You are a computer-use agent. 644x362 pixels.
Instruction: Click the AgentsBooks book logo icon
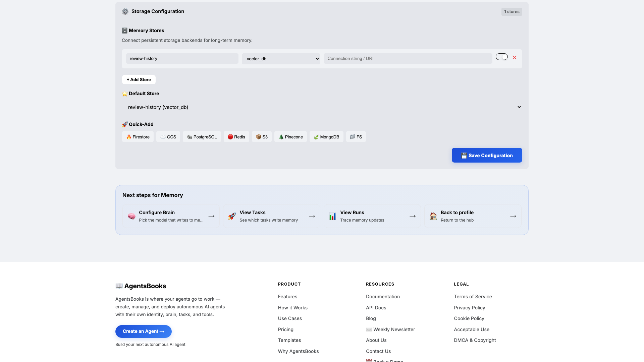119,286
